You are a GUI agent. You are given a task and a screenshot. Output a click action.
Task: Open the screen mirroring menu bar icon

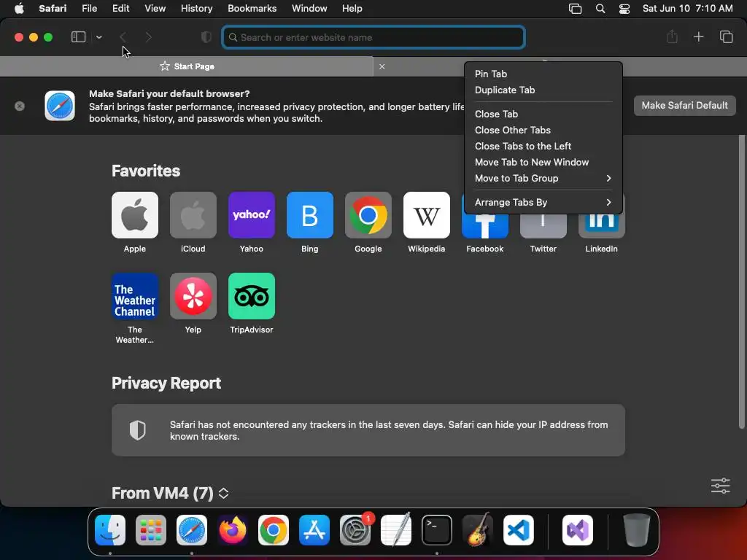tap(575, 9)
